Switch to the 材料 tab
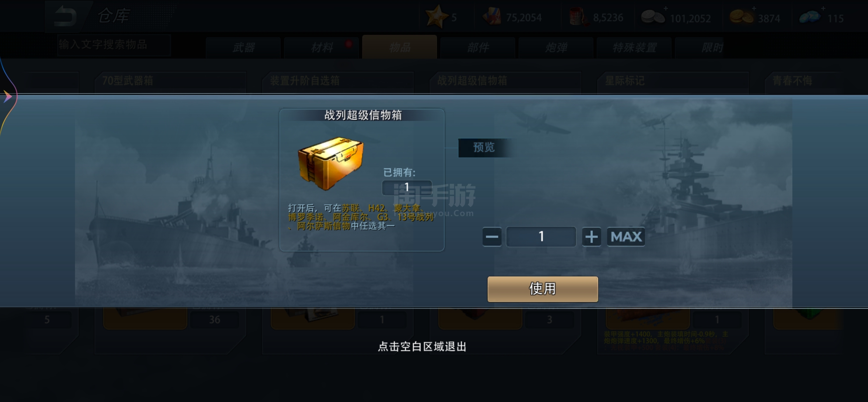 point(321,48)
